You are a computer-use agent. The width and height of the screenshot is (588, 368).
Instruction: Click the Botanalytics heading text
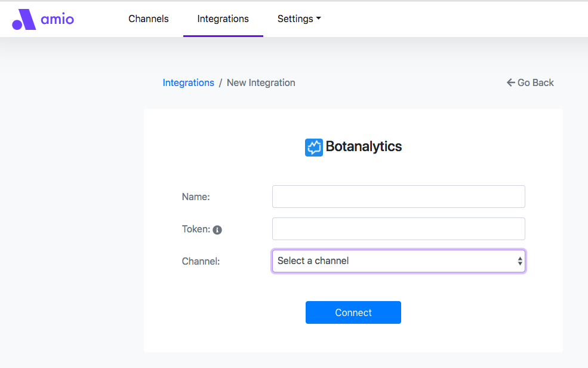[364, 146]
